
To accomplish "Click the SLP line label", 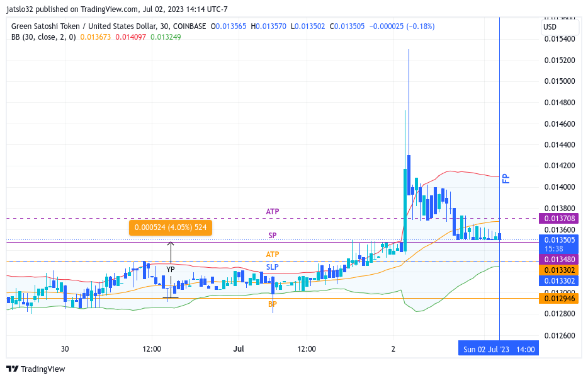I will point(273,267).
